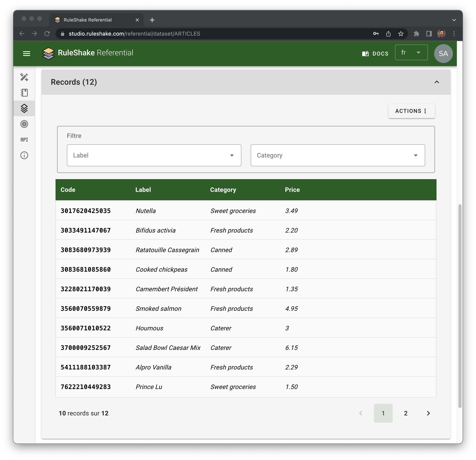Open browser extensions puzzle icon
The image size is (476, 460).
pos(417,34)
